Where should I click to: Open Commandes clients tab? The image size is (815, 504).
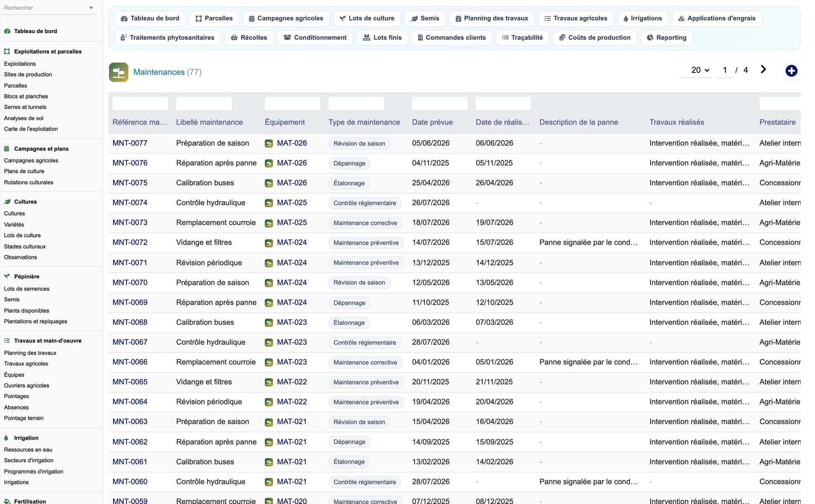(452, 38)
